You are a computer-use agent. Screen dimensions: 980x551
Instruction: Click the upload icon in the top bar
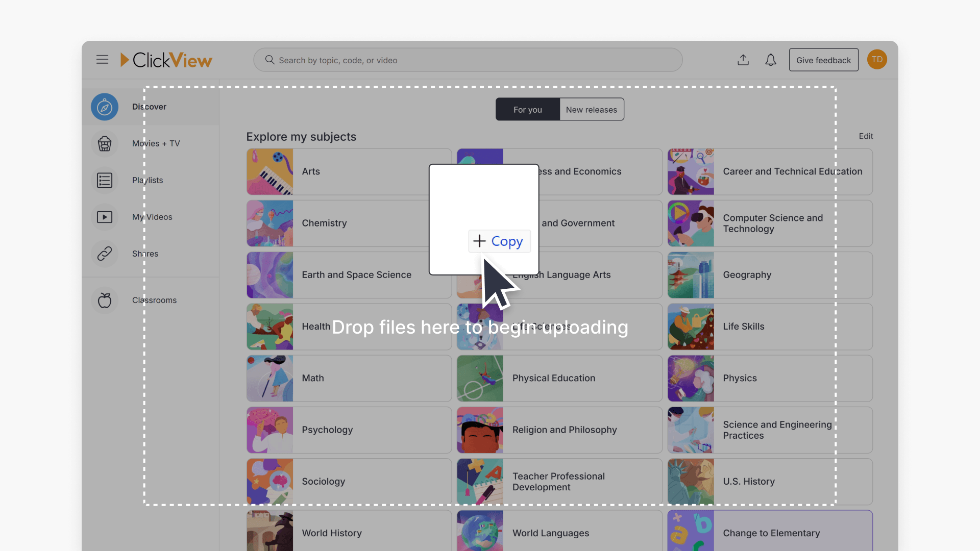tap(743, 60)
